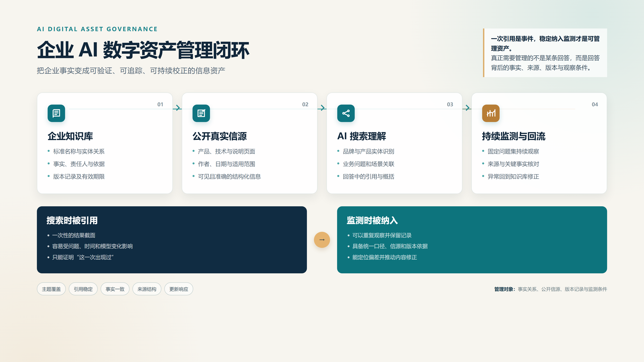The image size is (644, 362).
Task: Click bullet 异常回到知识库修正
Action: click(513, 177)
